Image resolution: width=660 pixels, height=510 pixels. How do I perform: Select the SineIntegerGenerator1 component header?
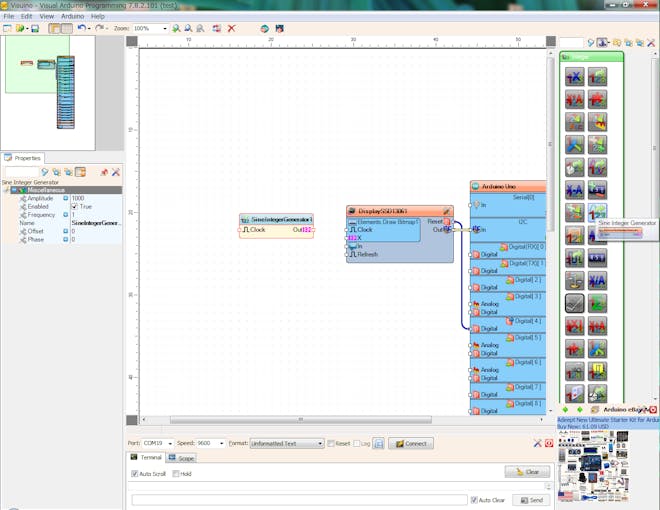(277, 220)
